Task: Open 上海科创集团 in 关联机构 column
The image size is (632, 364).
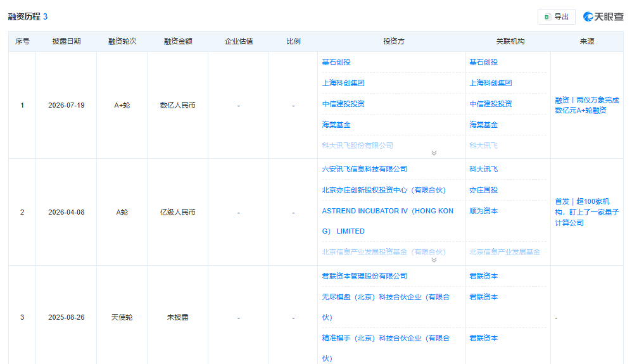Action: coord(491,83)
